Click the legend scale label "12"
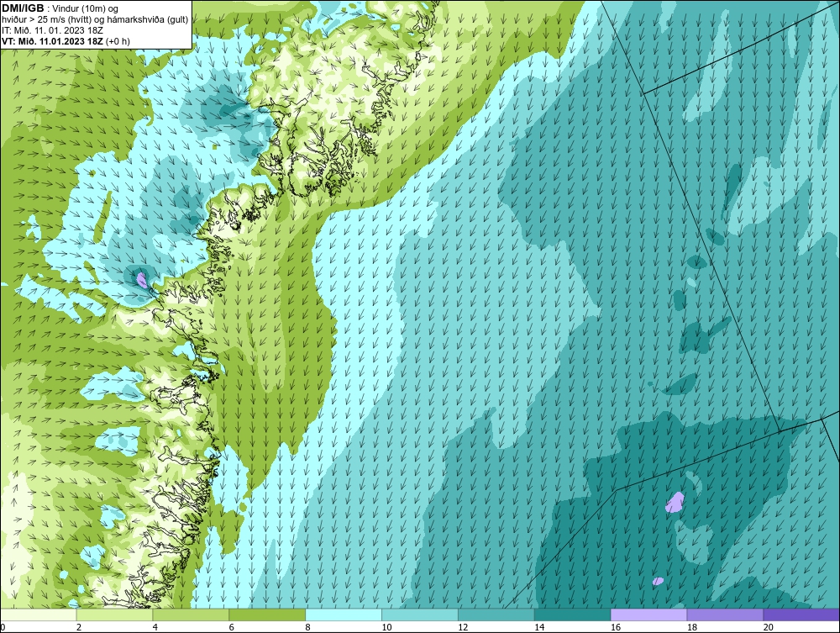Image resolution: width=840 pixels, height=633 pixels. tap(463, 627)
